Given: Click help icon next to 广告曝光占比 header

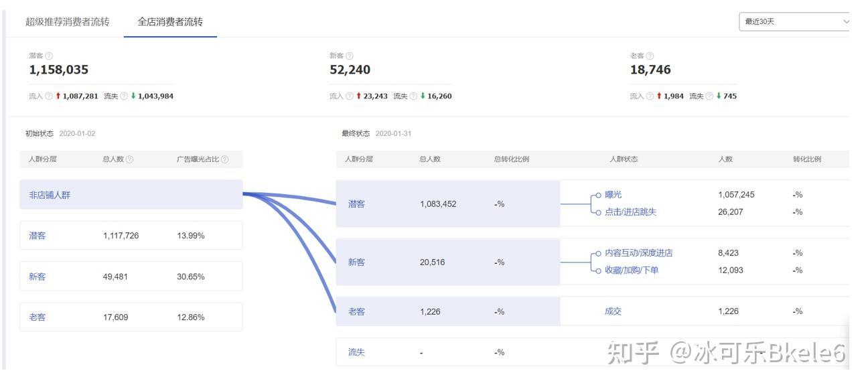Looking at the screenshot, I should click(x=225, y=160).
